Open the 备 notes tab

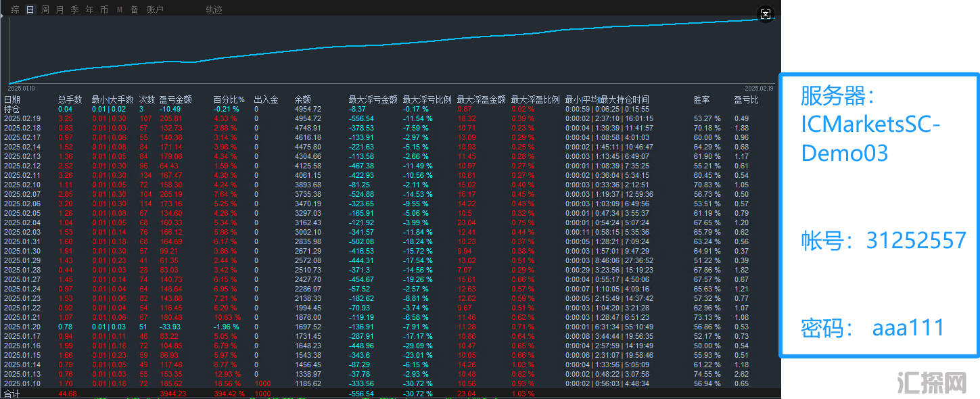tap(134, 9)
